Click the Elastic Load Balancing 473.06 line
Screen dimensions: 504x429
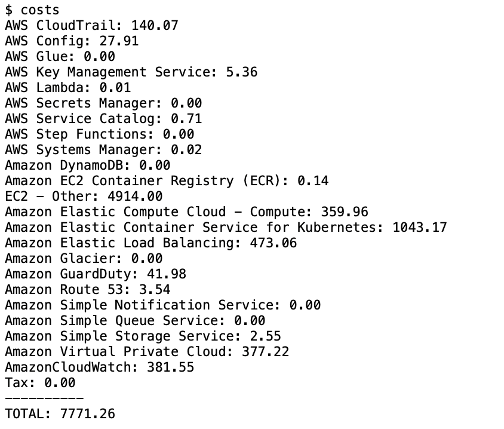tap(151, 243)
